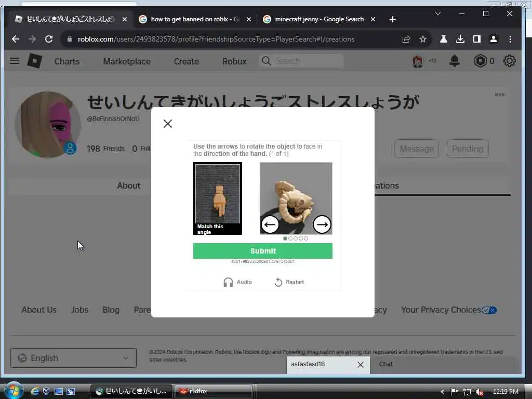Close the minecraft jenny tab
This screenshot has height=399, width=532.
373,19
